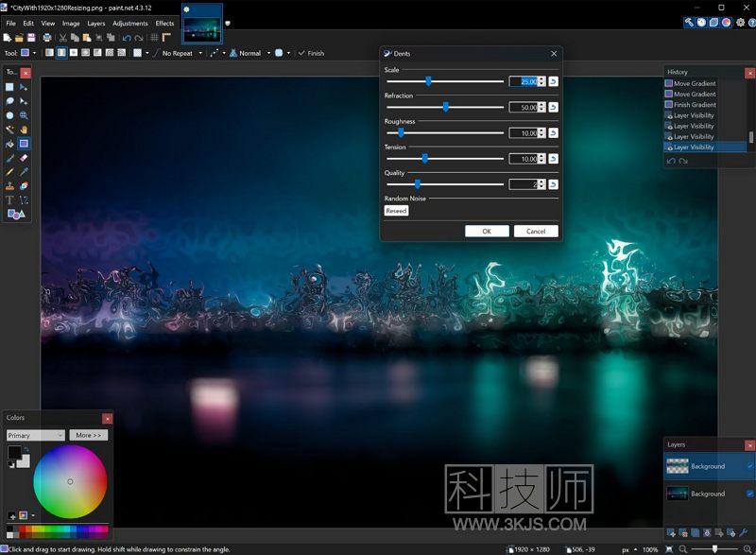Open the Primary color dropdown

(36, 436)
